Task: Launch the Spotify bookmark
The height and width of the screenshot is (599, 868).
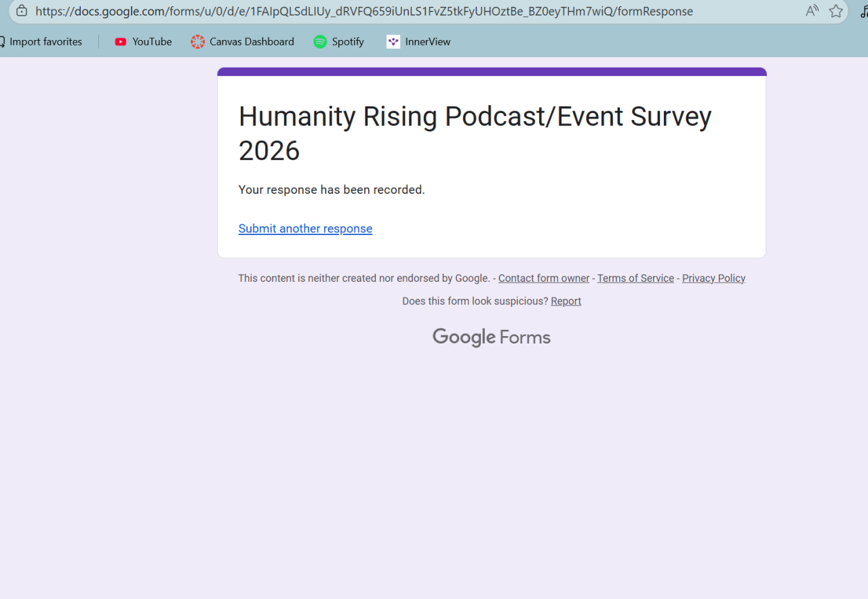Action: click(x=338, y=42)
